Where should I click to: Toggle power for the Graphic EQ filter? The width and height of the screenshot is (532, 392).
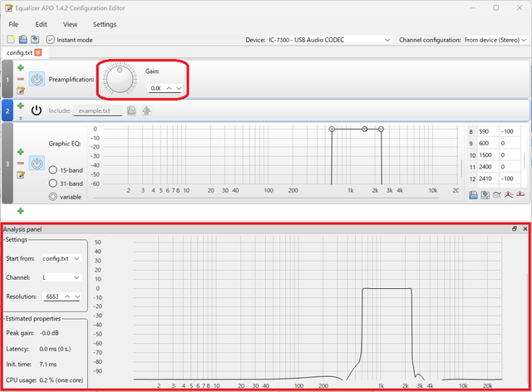pos(37,164)
